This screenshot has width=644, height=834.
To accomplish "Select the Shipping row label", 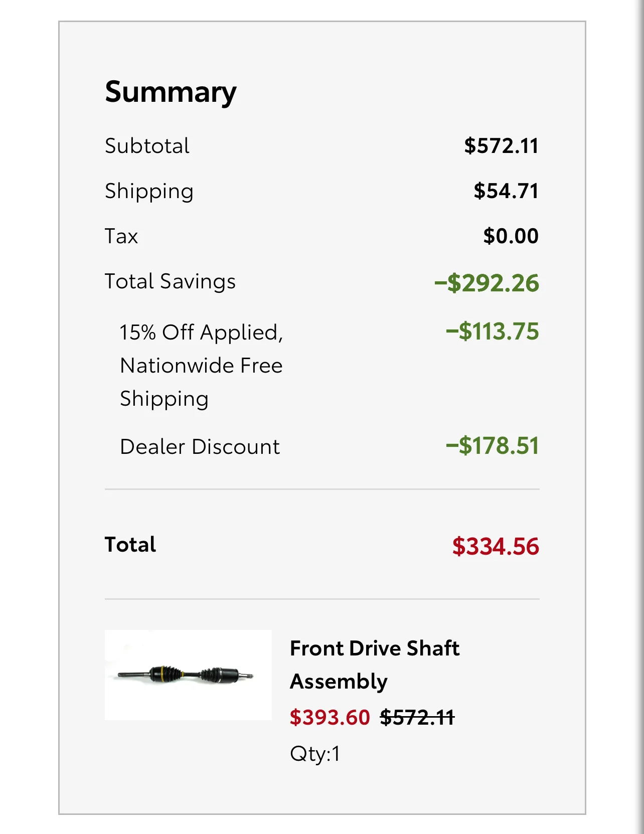I will click(x=149, y=192).
